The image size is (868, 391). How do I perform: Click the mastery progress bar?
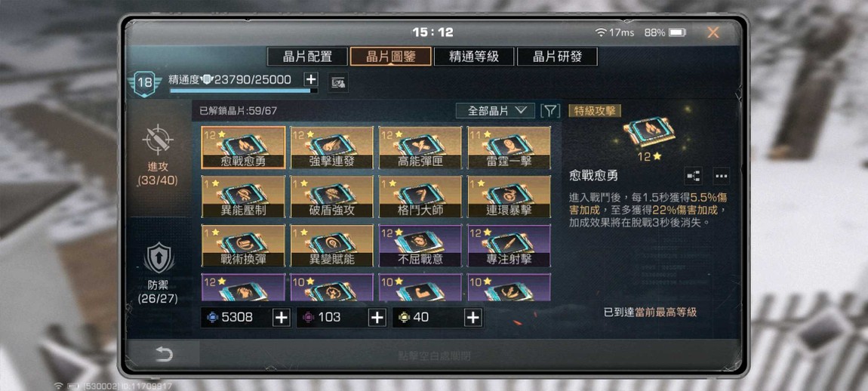point(244,91)
